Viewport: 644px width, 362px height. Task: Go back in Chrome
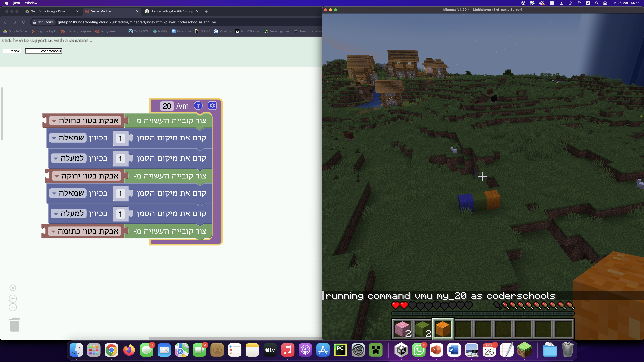pyautogui.click(x=6, y=22)
